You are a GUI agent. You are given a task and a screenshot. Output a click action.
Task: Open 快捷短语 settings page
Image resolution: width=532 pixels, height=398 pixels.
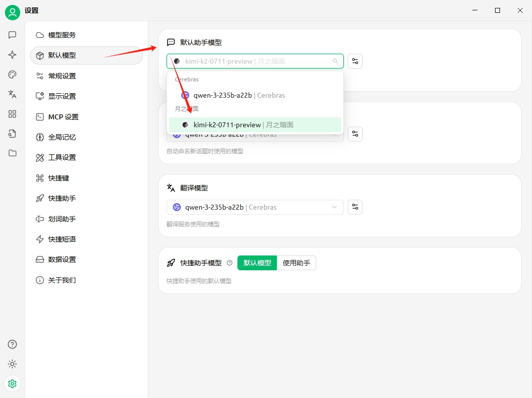click(87, 239)
